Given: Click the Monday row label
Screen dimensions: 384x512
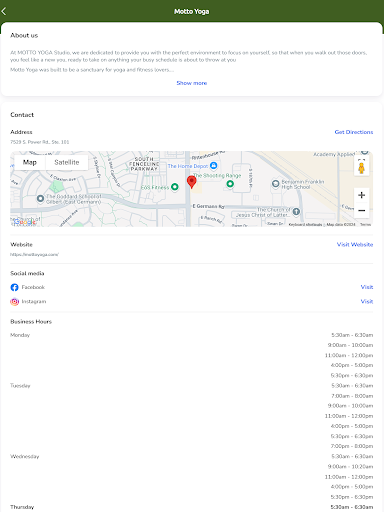Looking at the screenshot, I should pyautogui.click(x=20, y=335).
